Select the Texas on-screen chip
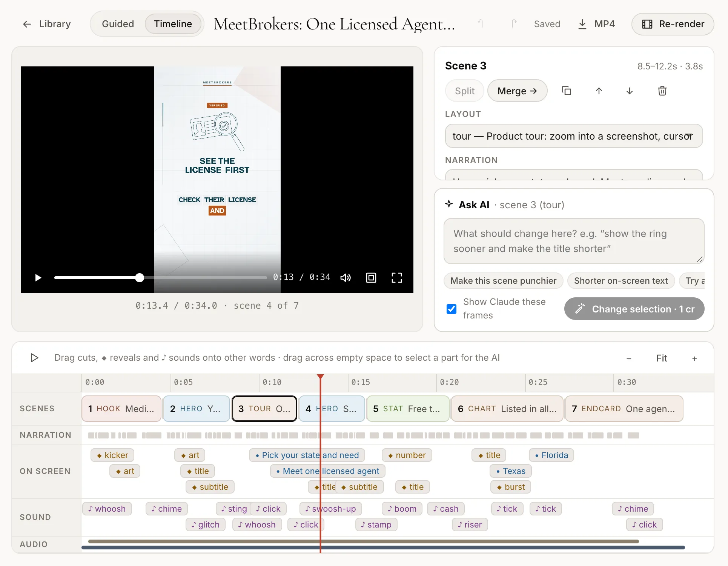Image resolution: width=728 pixels, height=566 pixels. [x=511, y=471]
